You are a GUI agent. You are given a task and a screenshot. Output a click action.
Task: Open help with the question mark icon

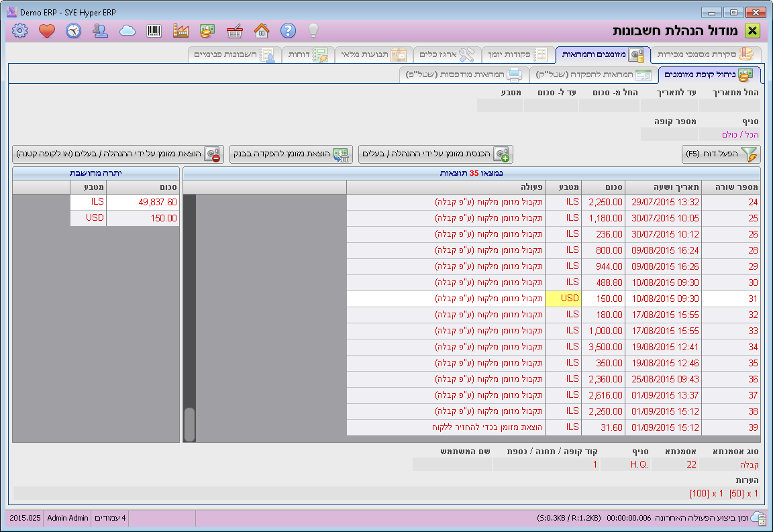click(x=288, y=31)
